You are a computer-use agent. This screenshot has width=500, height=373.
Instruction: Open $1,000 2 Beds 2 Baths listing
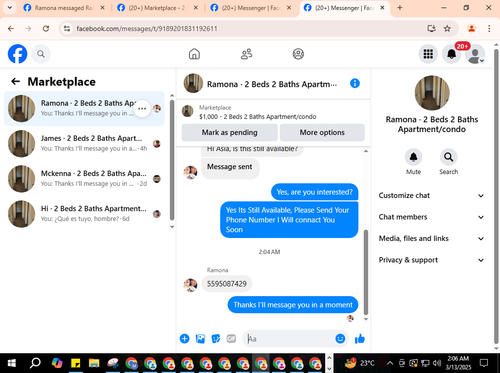coord(257,117)
